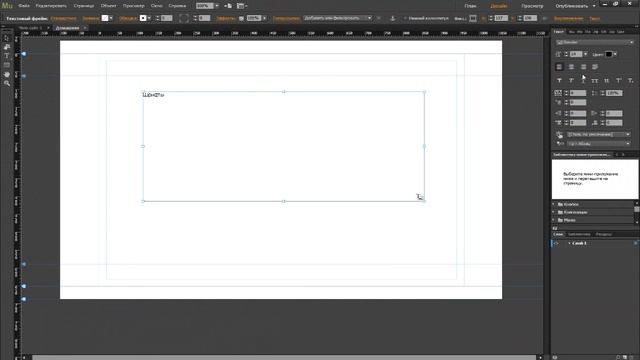Switch to Дизайн mode
Viewport: 640px width, 360px height.
tap(499, 6)
